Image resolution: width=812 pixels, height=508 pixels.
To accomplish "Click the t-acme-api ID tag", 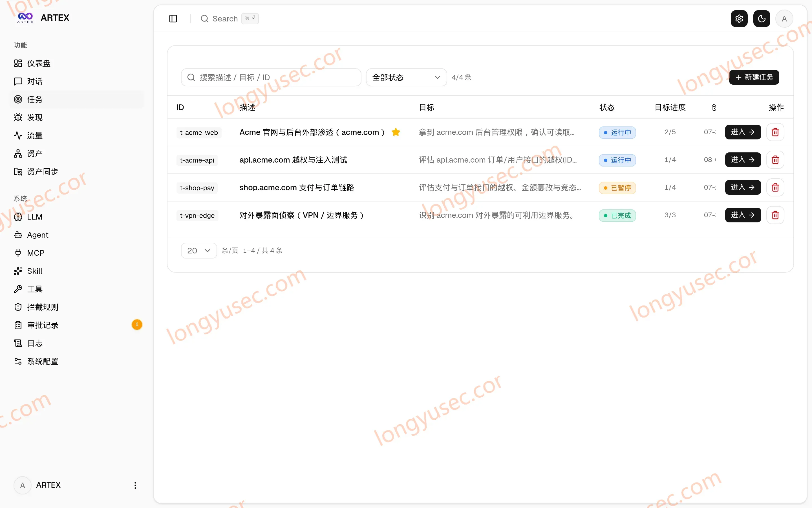I will pos(197,160).
